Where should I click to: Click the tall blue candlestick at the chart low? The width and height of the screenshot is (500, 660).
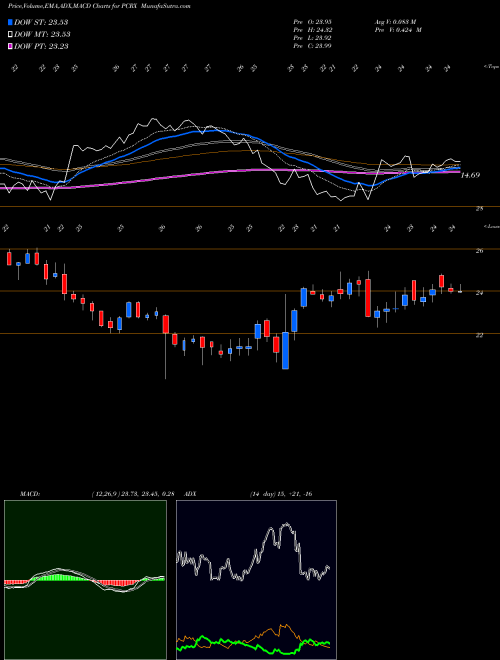(x=285, y=351)
